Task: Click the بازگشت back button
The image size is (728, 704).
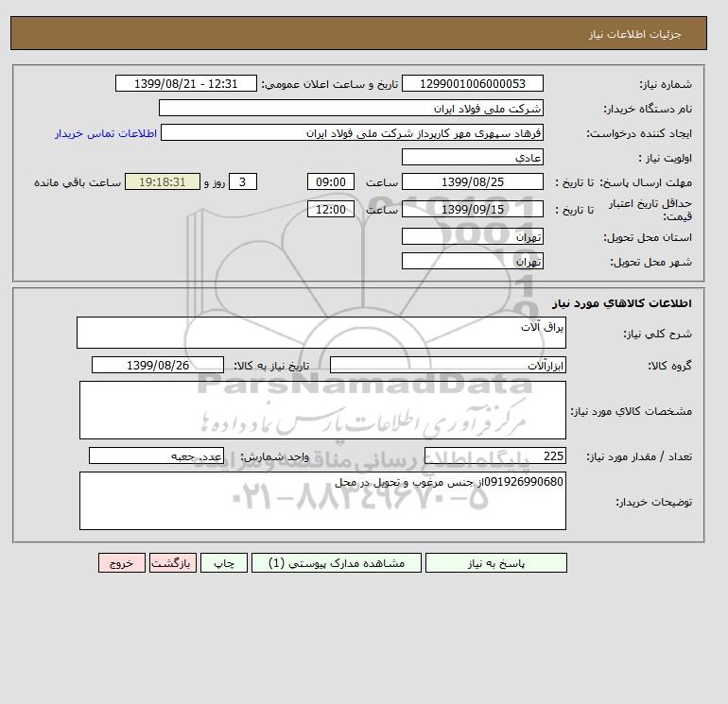Action: click(x=173, y=563)
